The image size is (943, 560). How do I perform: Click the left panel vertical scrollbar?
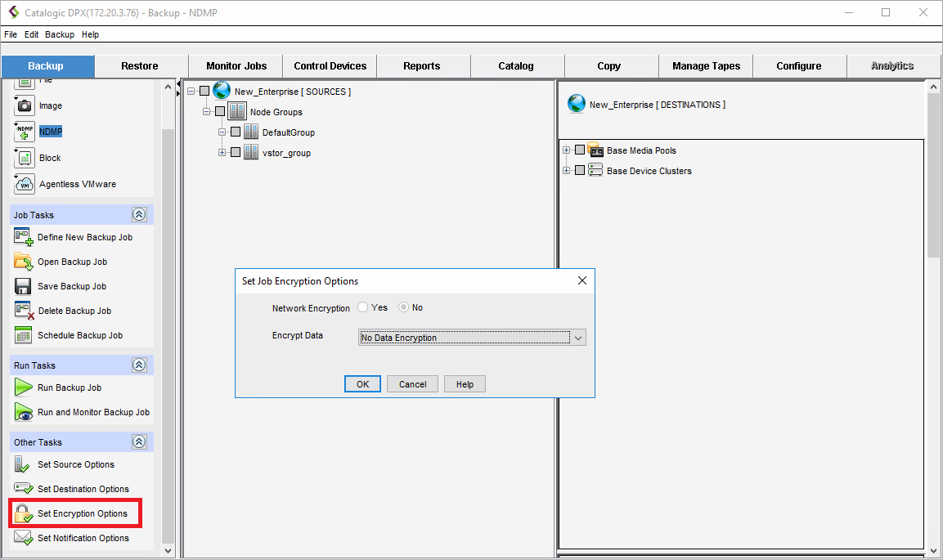(168, 327)
